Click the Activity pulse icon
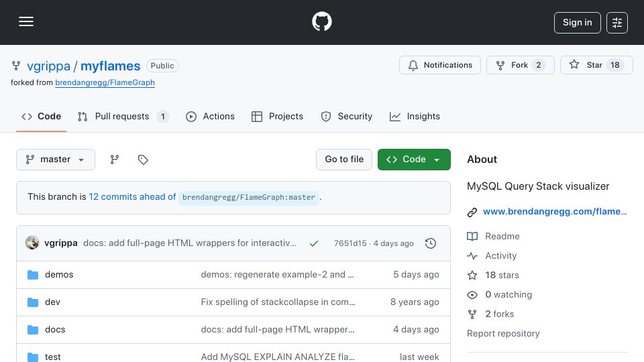Image resolution: width=644 pixels, height=362 pixels. tap(472, 255)
